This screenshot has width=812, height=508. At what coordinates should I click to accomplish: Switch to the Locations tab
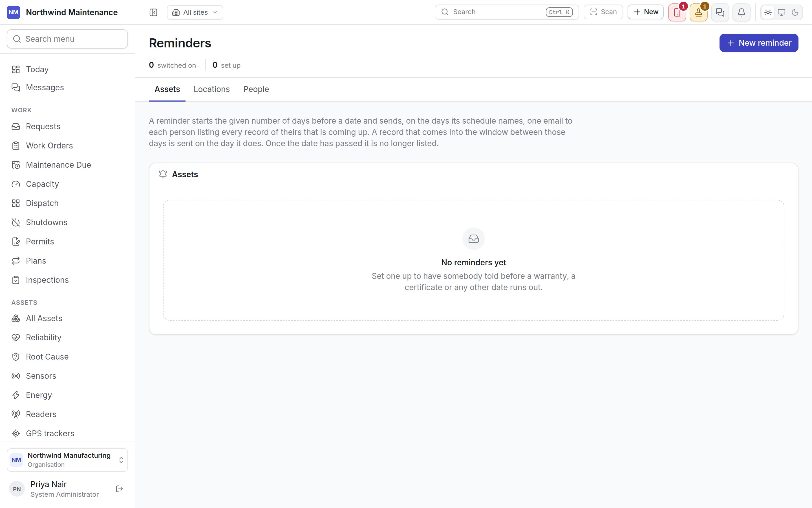pos(212,89)
